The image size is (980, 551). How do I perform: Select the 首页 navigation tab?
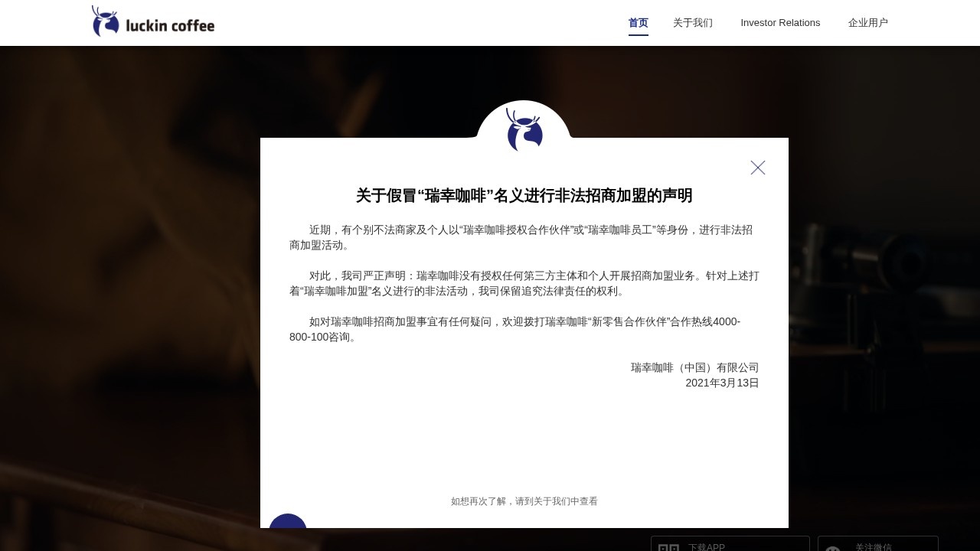click(638, 22)
